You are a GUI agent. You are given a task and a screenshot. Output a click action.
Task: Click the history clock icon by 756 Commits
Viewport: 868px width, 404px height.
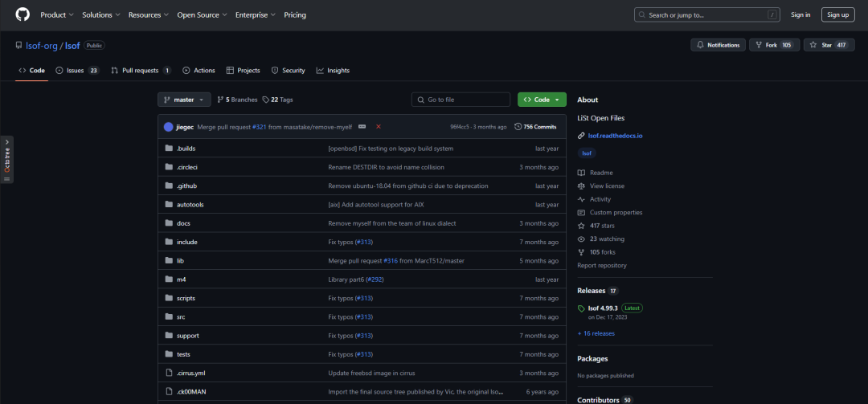[x=518, y=127]
